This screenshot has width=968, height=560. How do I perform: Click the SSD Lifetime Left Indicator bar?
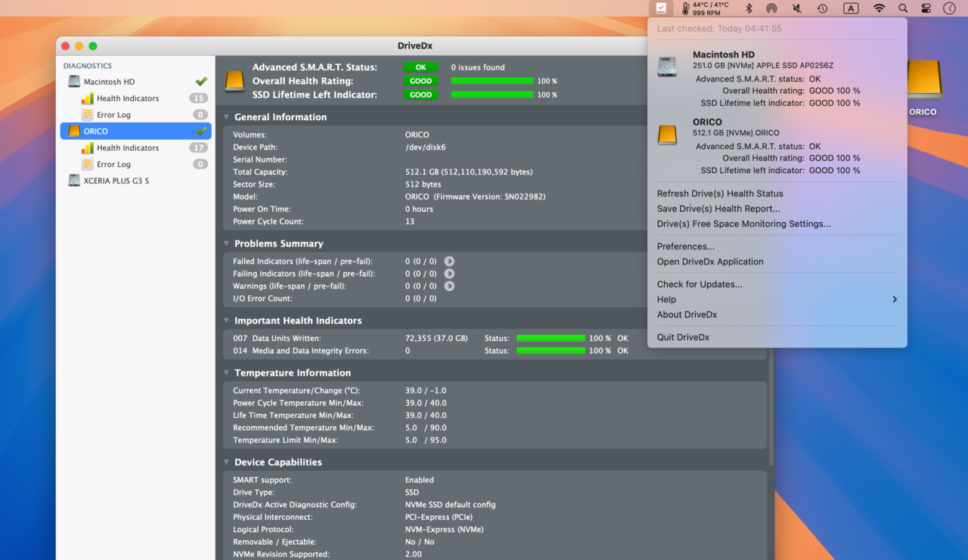point(492,94)
